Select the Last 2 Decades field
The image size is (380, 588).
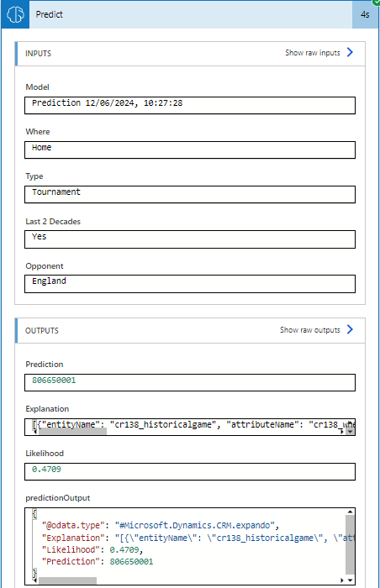190,239
